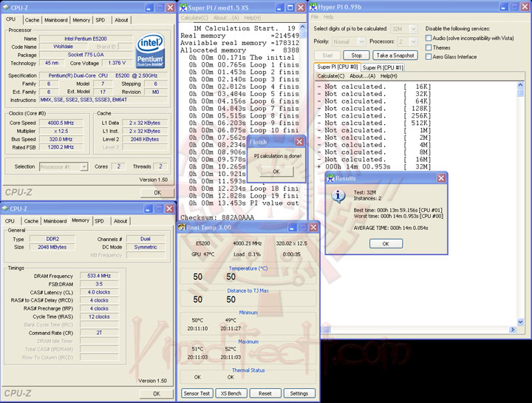Minimize the Hyper PI window
The height and width of the screenshot is (403, 532).
503,7
